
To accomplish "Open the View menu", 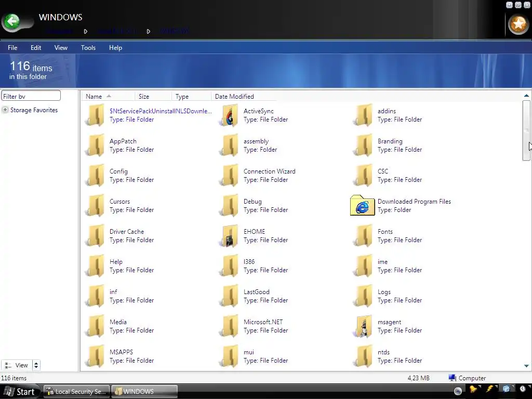I will (61, 47).
